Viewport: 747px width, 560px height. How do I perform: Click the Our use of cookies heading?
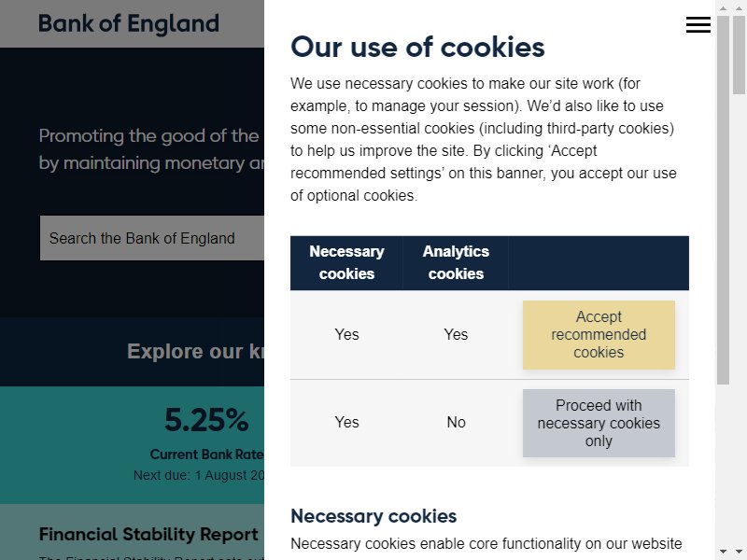point(417,48)
